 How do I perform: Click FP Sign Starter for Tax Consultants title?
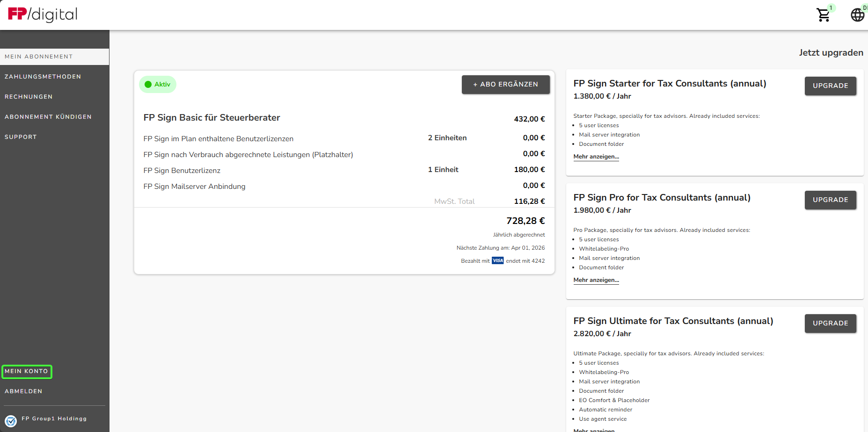pos(670,84)
